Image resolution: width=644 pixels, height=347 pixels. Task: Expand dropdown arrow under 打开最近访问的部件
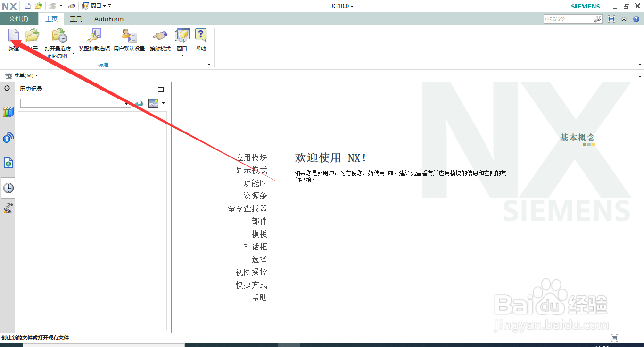tap(73, 54)
